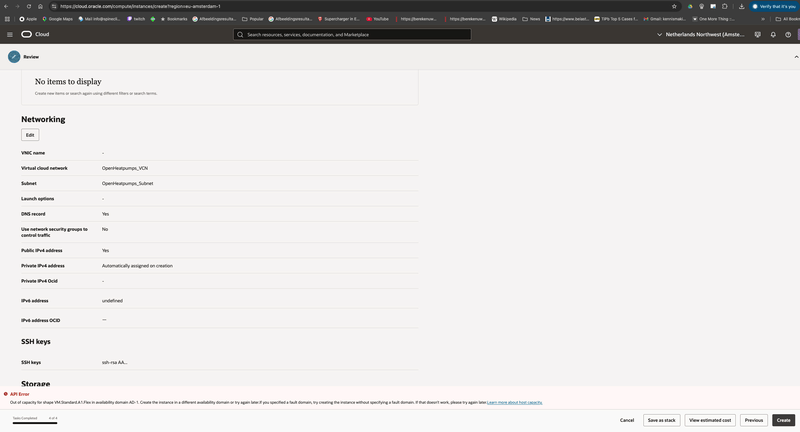Click the browser address bar URL
The image size is (800, 432).
tap(140, 6)
